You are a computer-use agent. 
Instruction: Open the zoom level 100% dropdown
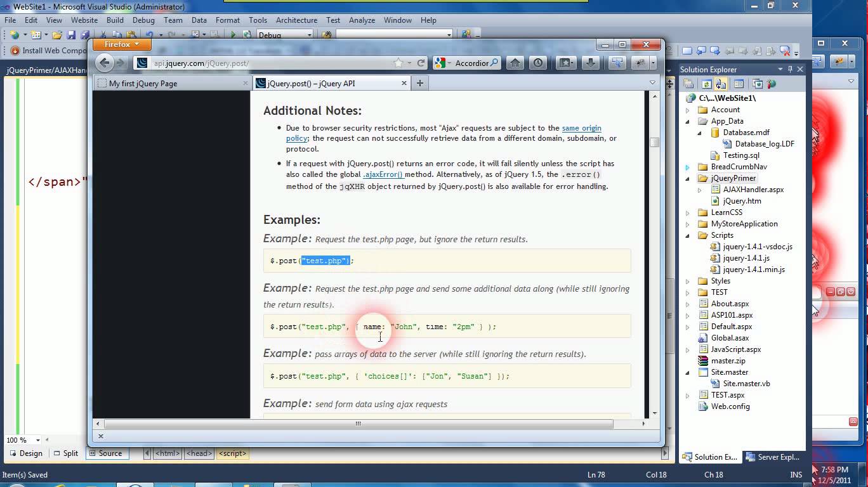37,440
